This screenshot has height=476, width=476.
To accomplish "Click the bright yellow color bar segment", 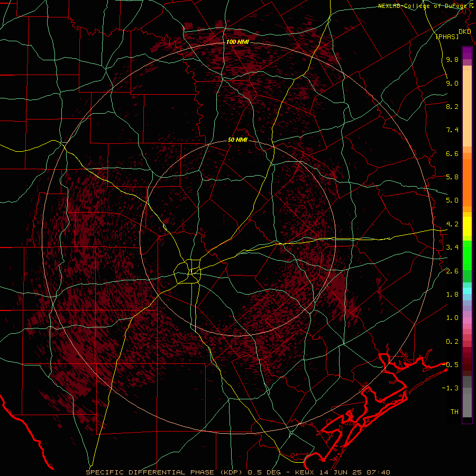I will pyautogui.click(x=467, y=226).
